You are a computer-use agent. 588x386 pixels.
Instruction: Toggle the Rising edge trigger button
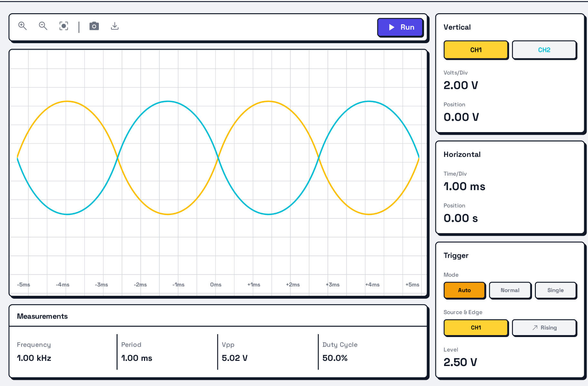544,328
